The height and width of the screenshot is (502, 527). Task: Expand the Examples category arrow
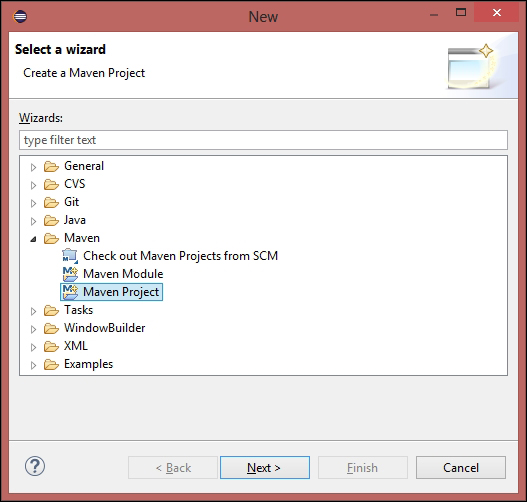coord(33,365)
